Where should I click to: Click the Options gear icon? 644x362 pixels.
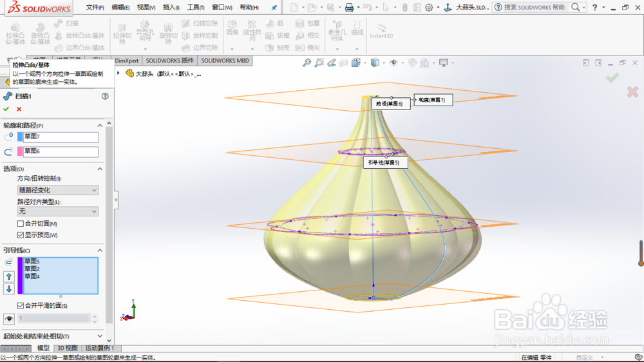[x=429, y=7]
